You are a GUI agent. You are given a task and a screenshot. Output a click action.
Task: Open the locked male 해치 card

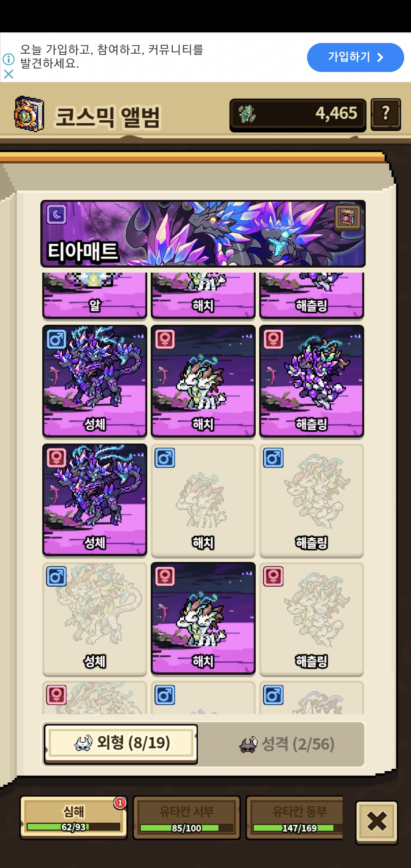[203, 500]
